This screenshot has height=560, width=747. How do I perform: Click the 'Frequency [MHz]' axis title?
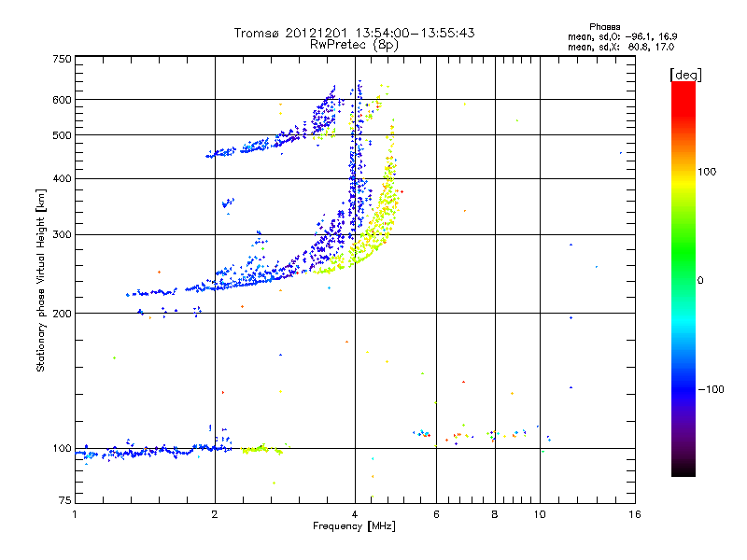(354, 526)
